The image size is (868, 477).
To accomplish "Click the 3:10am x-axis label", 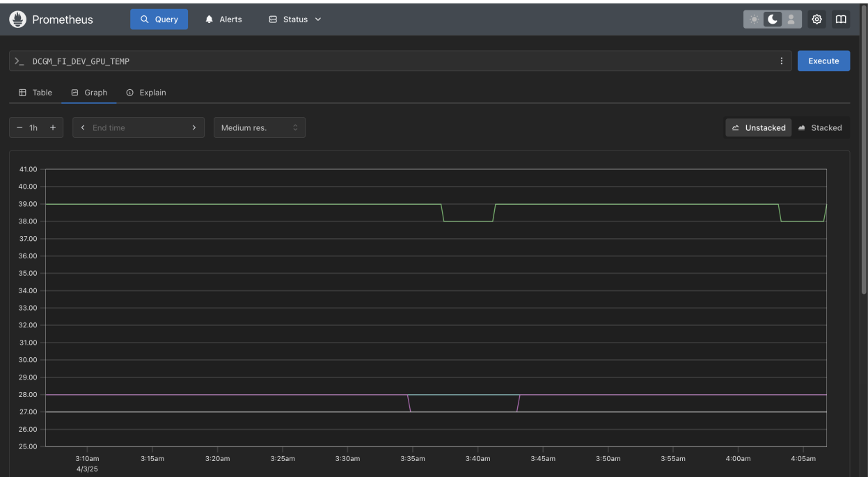I will pos(87,458).
